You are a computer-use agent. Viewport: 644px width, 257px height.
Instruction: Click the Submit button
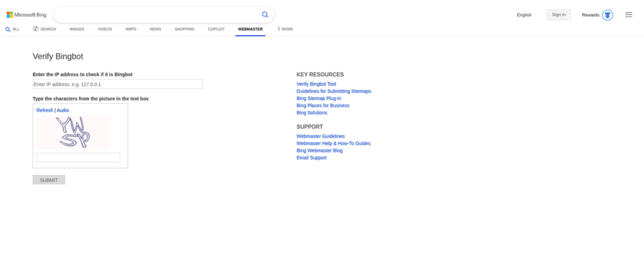48,180
